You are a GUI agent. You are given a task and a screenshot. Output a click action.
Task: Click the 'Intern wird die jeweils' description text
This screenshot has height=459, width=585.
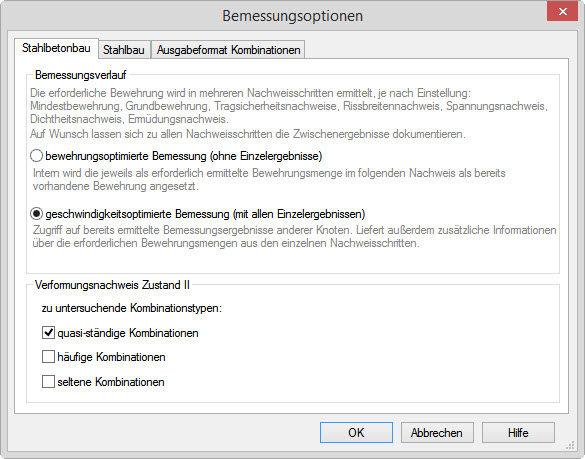pos(269,179)
